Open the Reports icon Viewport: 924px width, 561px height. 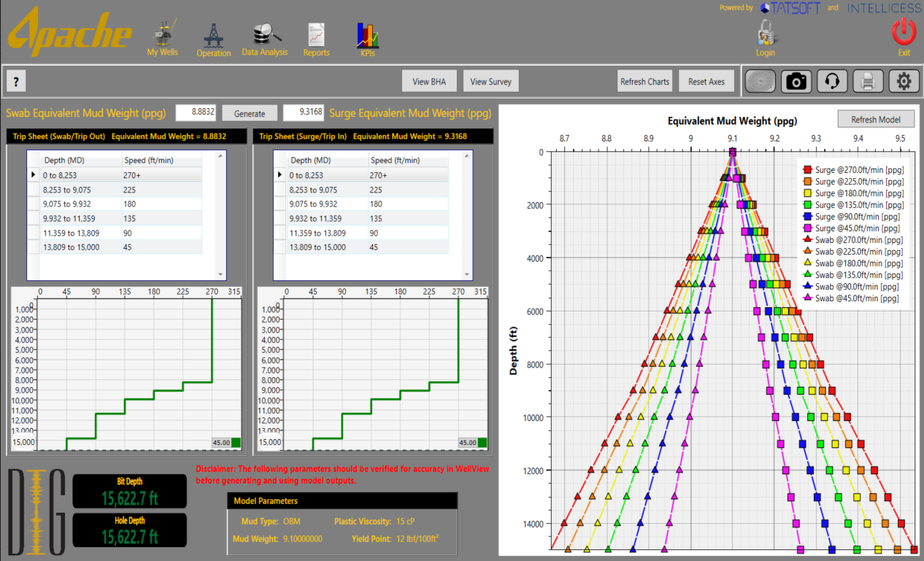pos(316,36)
